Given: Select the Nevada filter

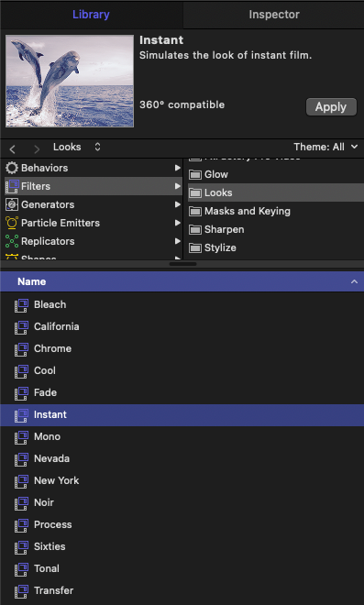Looking at the screenshot, I should pos(182,458).
